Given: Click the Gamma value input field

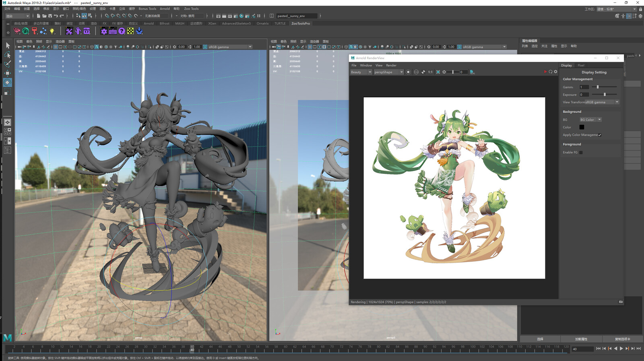Looking at the screenshot, I should coord(584,87).
